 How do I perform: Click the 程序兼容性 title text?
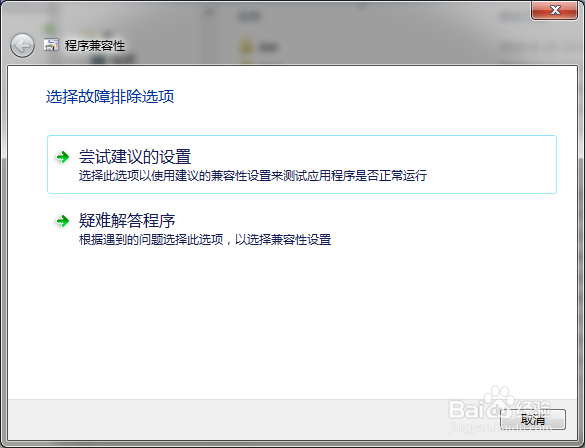click(95, 46)
